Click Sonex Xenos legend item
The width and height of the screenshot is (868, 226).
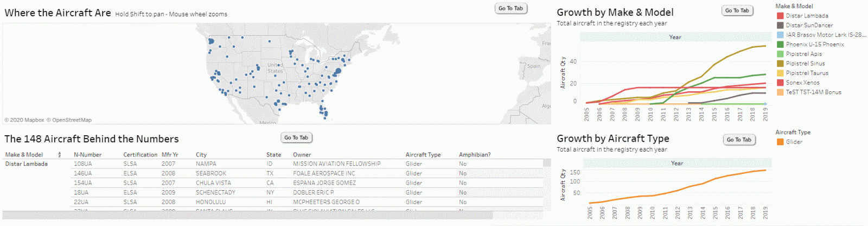tap(802, 83)
